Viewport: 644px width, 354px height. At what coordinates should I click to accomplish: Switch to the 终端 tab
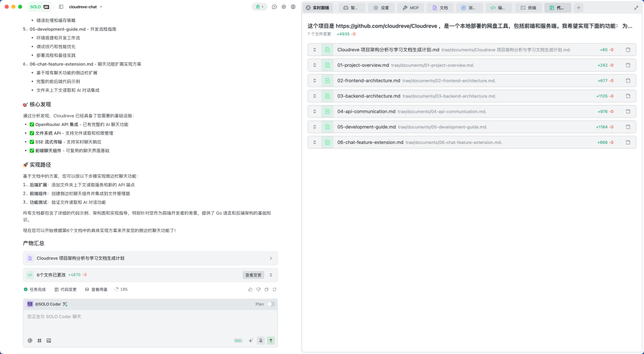coord(528,8)
